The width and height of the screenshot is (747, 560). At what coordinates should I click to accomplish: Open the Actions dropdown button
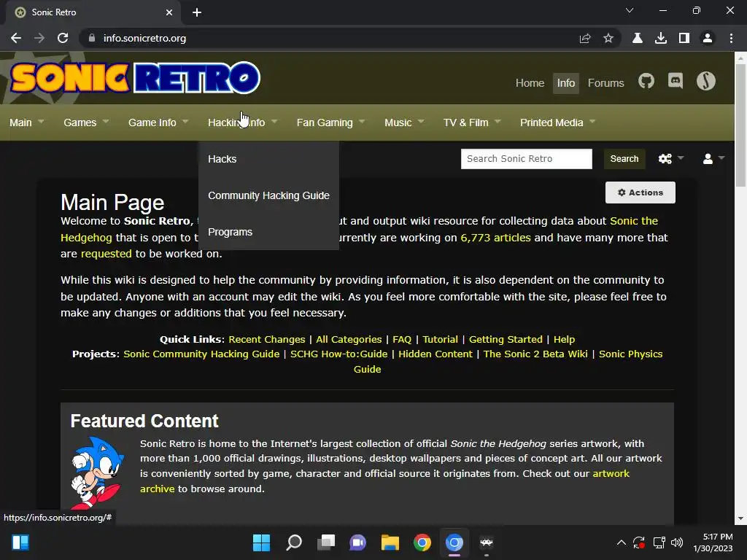click(640, 192)
